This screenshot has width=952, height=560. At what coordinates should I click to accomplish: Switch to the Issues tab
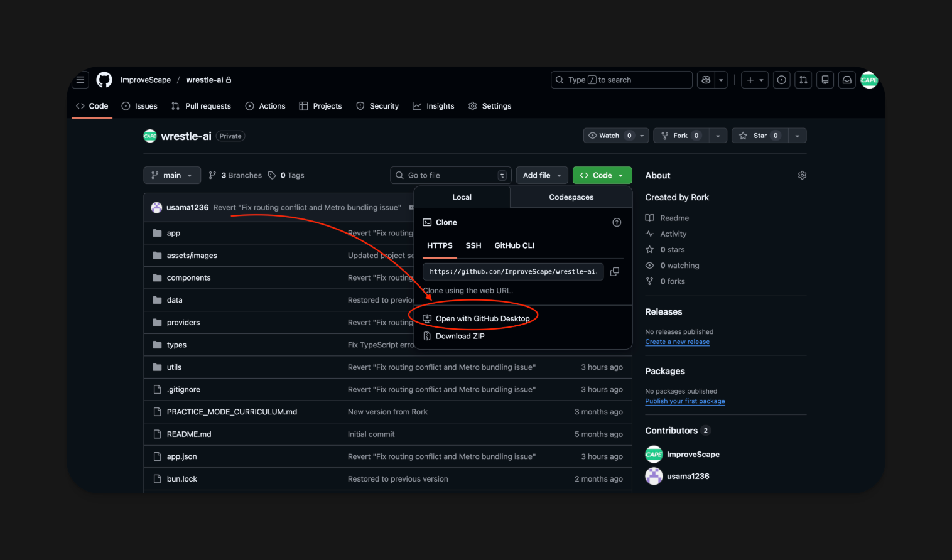139,106
